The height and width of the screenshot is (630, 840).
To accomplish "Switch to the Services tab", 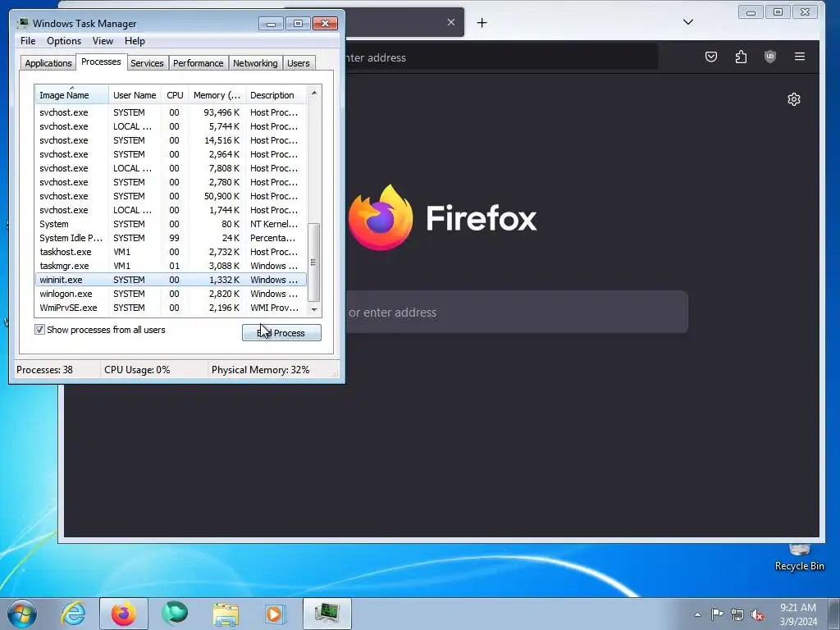I will [147, 63].
